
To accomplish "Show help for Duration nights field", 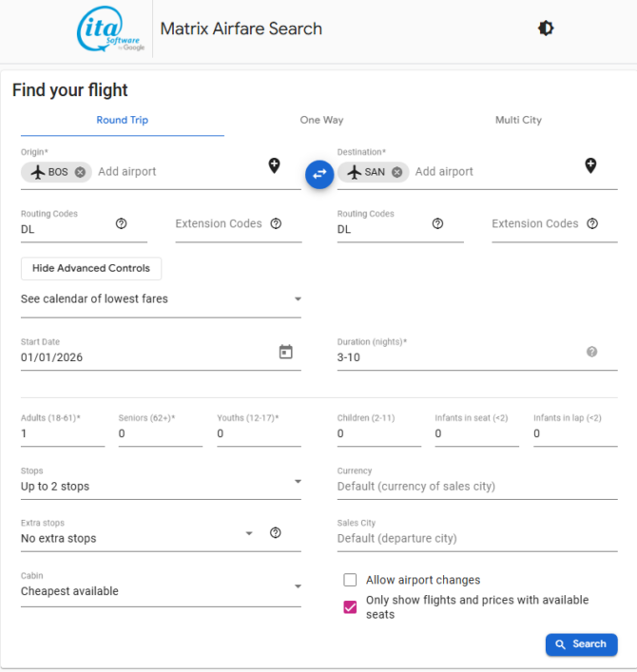I will pyautogui.click(x=591, y=352).
